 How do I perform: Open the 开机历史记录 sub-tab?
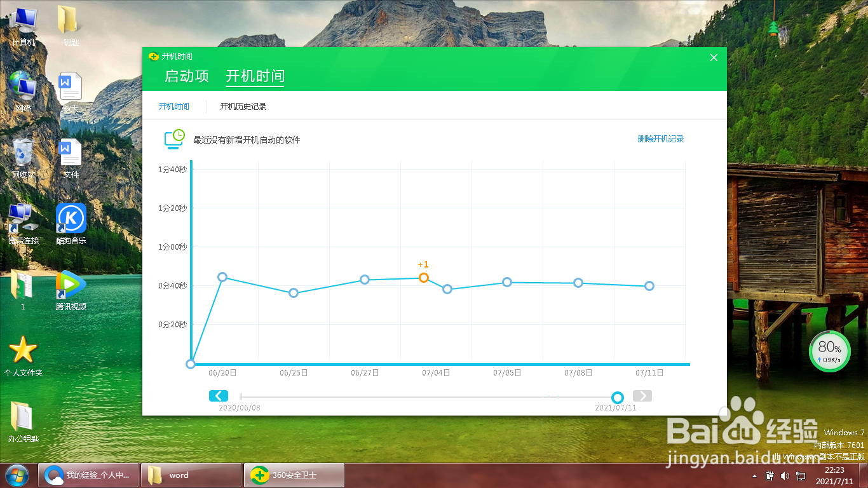(x=243, y=106)
